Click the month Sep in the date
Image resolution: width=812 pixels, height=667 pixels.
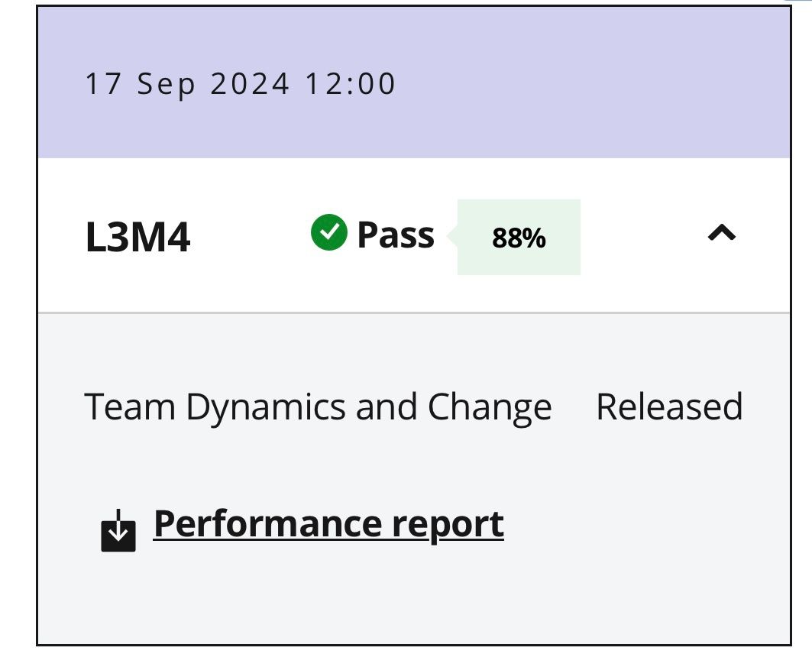click(166, 84)
